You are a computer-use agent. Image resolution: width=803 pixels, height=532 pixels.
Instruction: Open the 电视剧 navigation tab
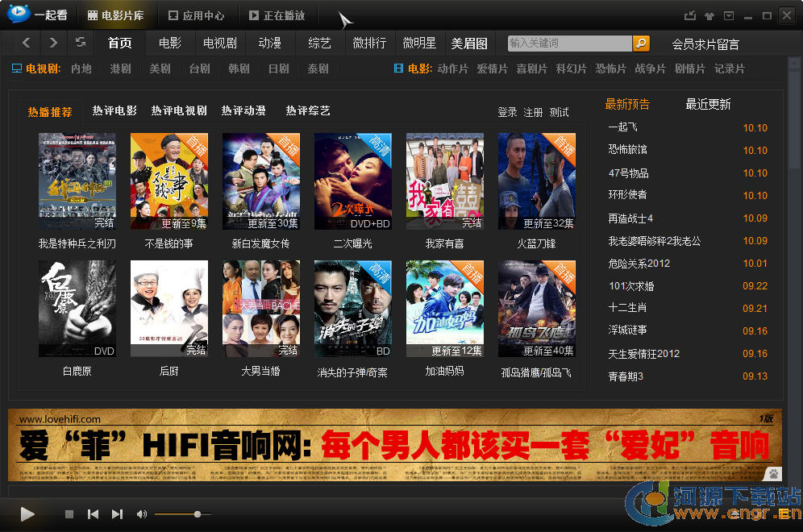219,44
